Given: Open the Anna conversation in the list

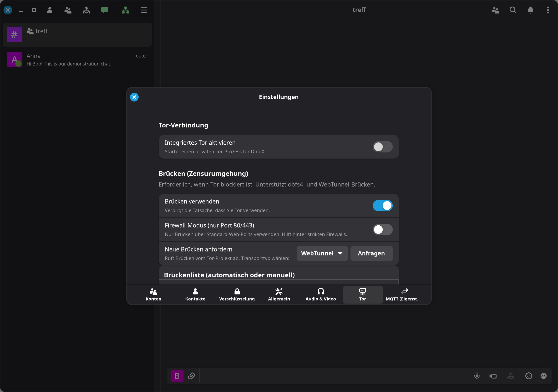Looking at the screenshot, I should [x=77, y=59].
